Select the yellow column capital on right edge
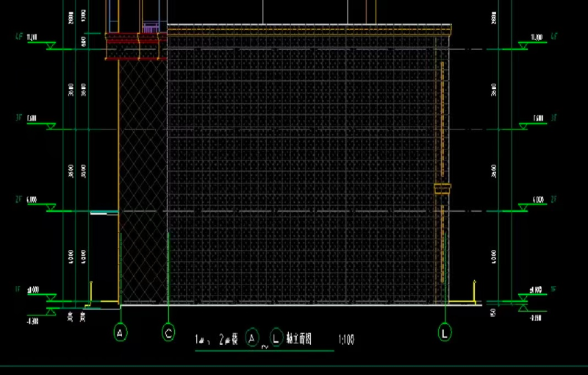The height and width of the screenshot is (375, 588). tap(441, 189)
